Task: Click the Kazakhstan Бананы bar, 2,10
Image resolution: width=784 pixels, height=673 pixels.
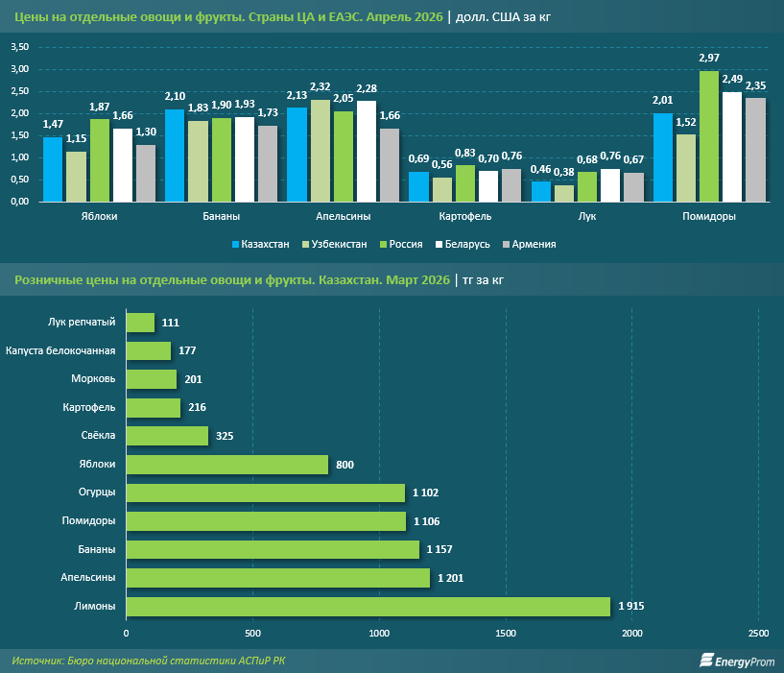Action: (x=175, y=156)
